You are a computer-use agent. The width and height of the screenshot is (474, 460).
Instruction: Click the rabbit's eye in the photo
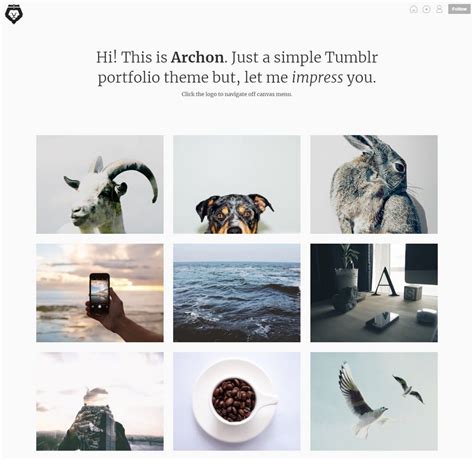pyautogui.click(x=398, y=166)
